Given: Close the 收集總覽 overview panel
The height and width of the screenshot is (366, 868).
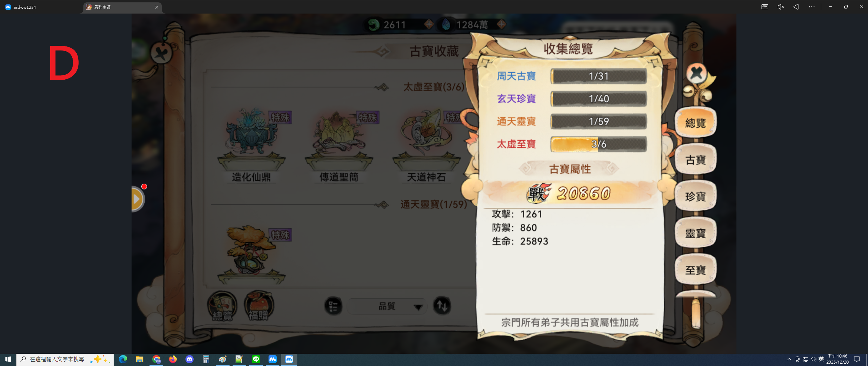Looking at the screenshot, I should (x=696, y=73).
